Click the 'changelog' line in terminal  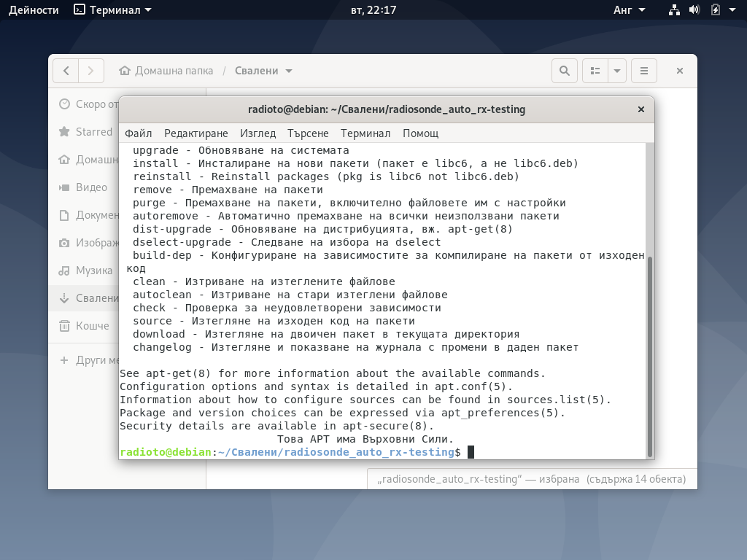355,347
